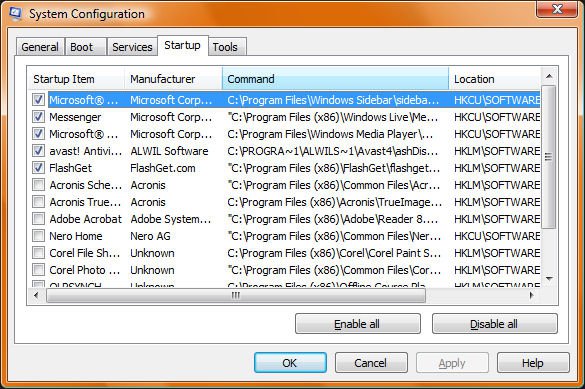
Task: Click the System Configuration title bar icon
Action: tap(16, 13)
